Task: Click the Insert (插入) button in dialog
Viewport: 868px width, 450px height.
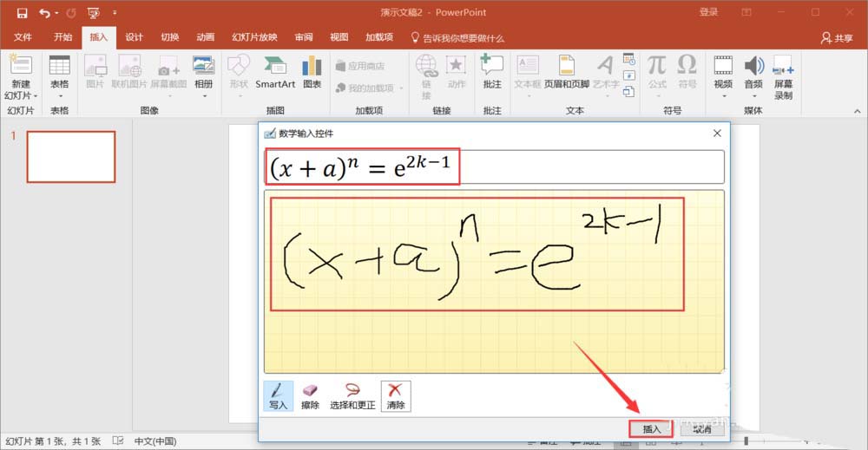Action: coord(651,429)
